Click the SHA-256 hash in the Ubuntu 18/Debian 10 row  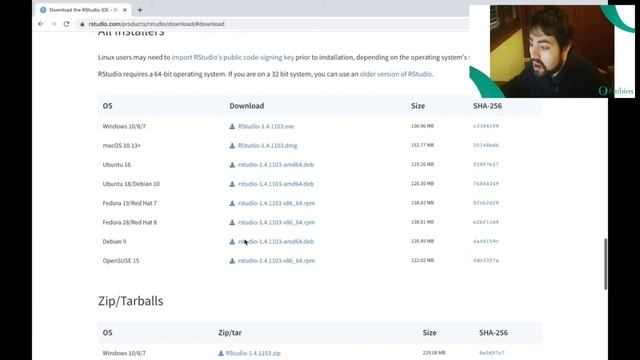tap(486, 184)
